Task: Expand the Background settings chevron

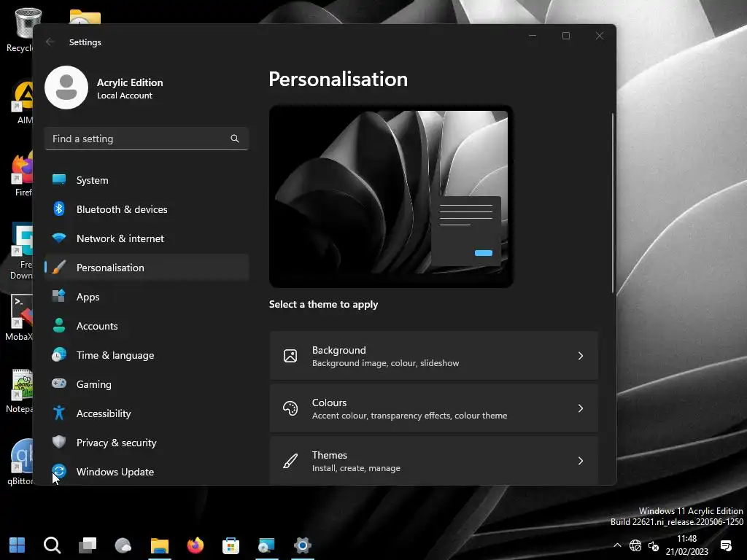Action: pos(580,356)
